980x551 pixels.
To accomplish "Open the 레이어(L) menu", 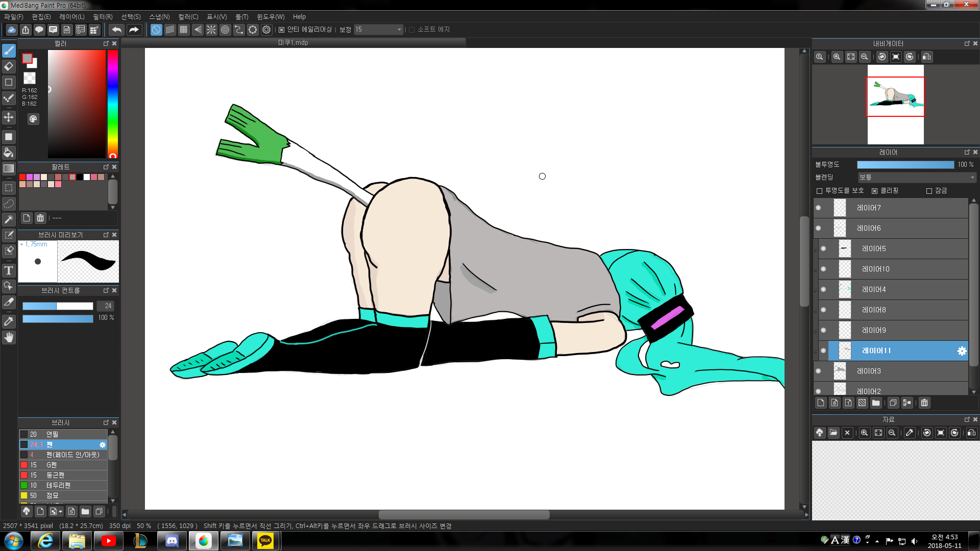I will point(72,17).
